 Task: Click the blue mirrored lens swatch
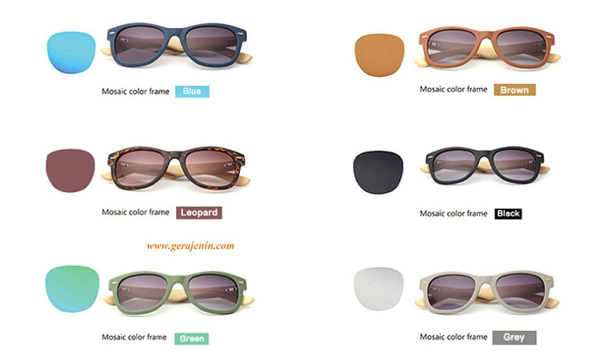[71, 52]
